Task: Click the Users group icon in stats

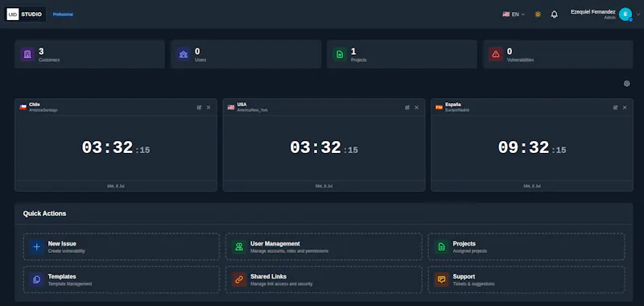Action: [x=184, y=54]
